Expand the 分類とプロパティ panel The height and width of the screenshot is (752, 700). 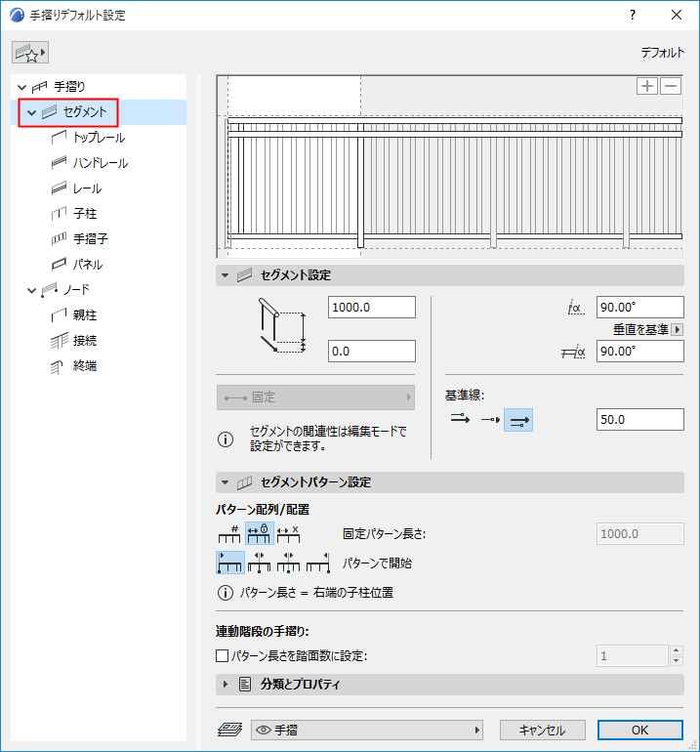click(225, 685)
